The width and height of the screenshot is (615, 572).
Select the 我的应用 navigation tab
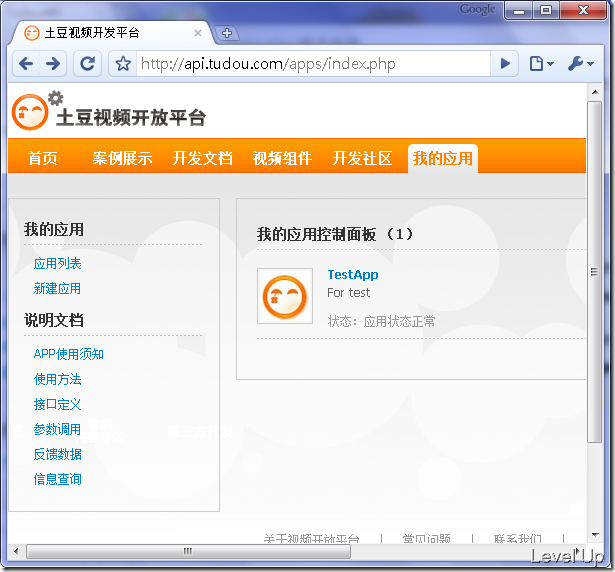tap(443, 158)
